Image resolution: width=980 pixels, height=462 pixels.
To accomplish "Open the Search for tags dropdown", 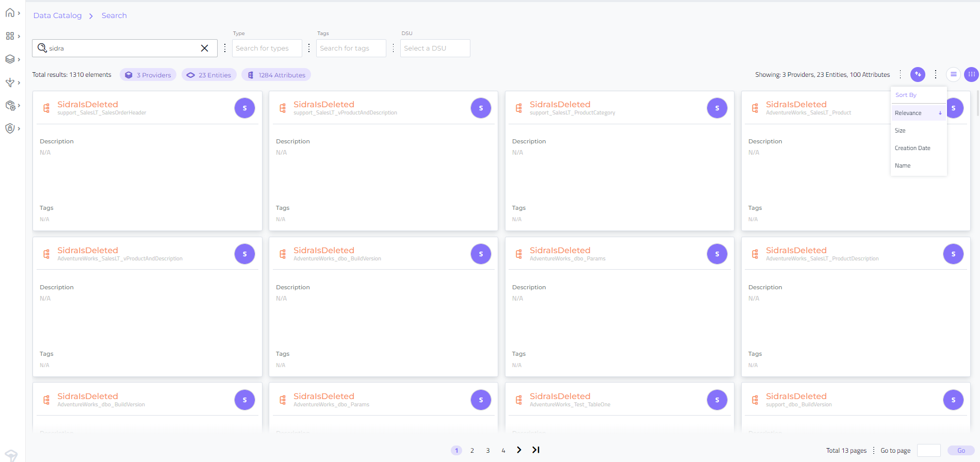I will 351,48.
